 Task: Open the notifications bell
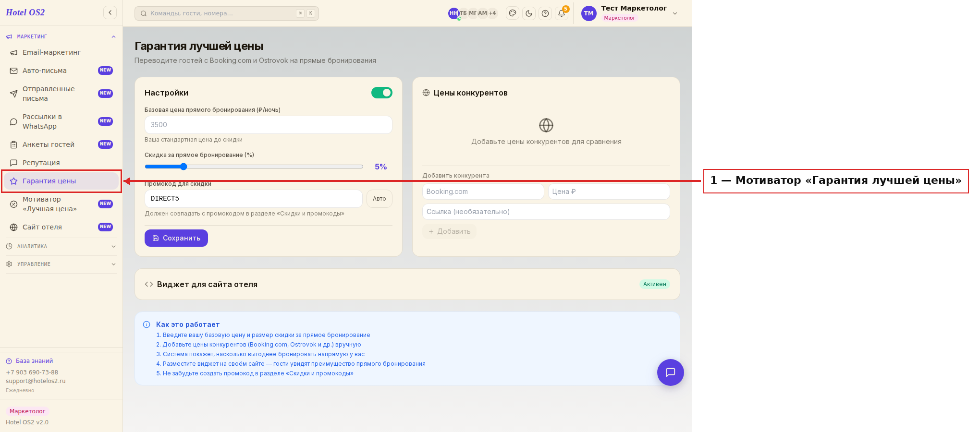click(562, 13)
